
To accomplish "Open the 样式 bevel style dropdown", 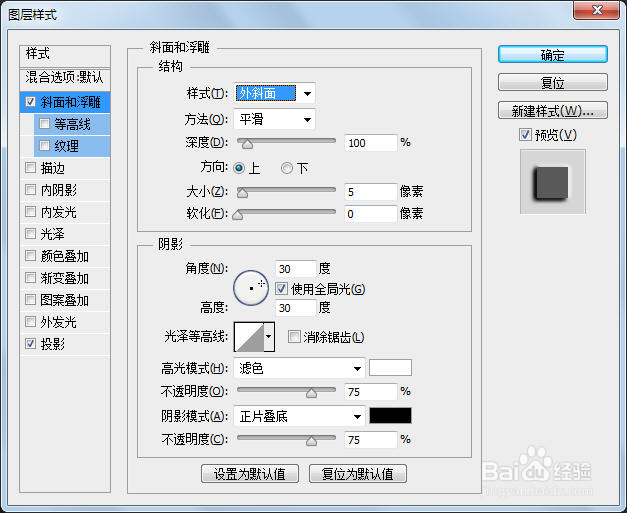I will coord(274,94).
